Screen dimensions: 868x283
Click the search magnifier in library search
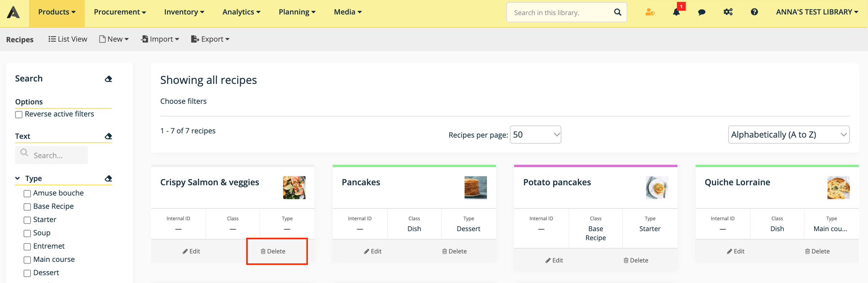[x=617, y=12]
